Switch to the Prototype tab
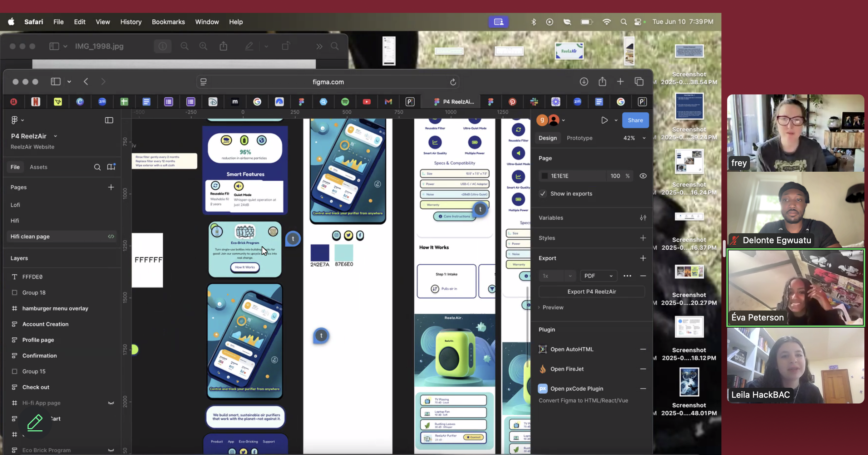Screen dimensions: 868x455 click(579, 138)
